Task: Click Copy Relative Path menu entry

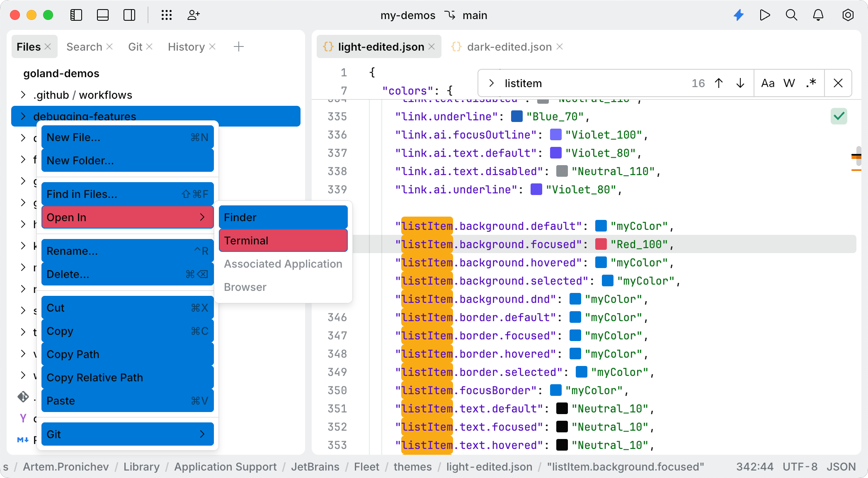Action: [127, 377]
